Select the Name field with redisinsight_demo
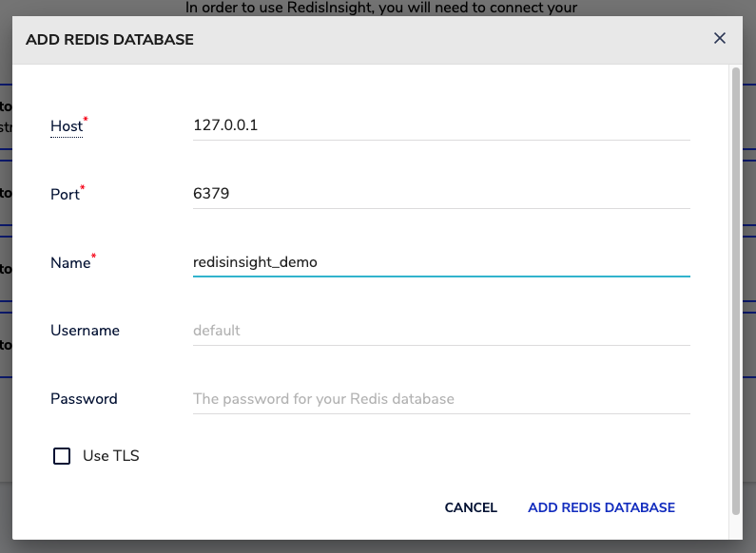756x553 pixels. point(440,262)
